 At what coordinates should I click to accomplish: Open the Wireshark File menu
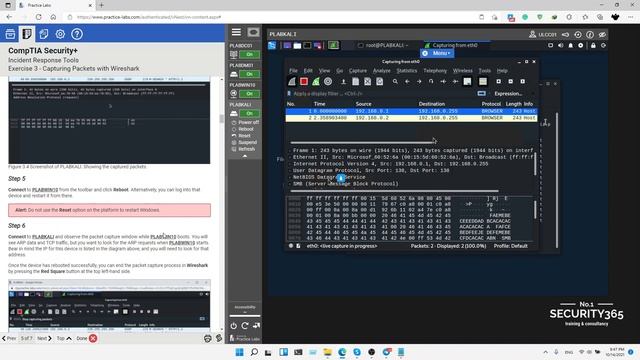(293, 71)
